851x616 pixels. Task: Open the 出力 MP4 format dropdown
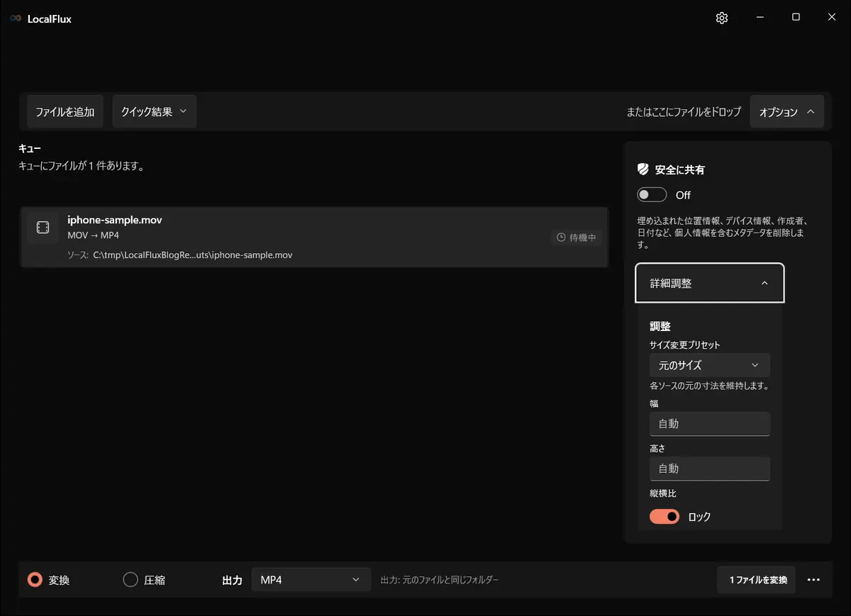click(311, 580)
